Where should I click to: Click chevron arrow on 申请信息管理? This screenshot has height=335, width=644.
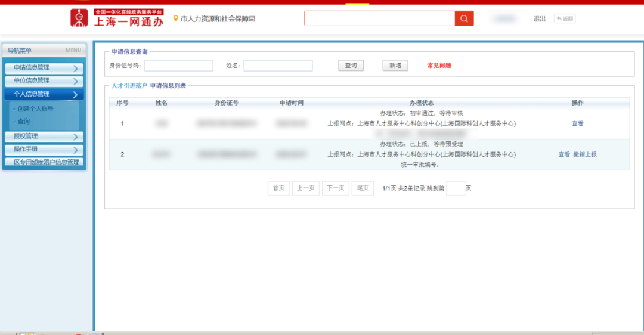tap(75, 68)
